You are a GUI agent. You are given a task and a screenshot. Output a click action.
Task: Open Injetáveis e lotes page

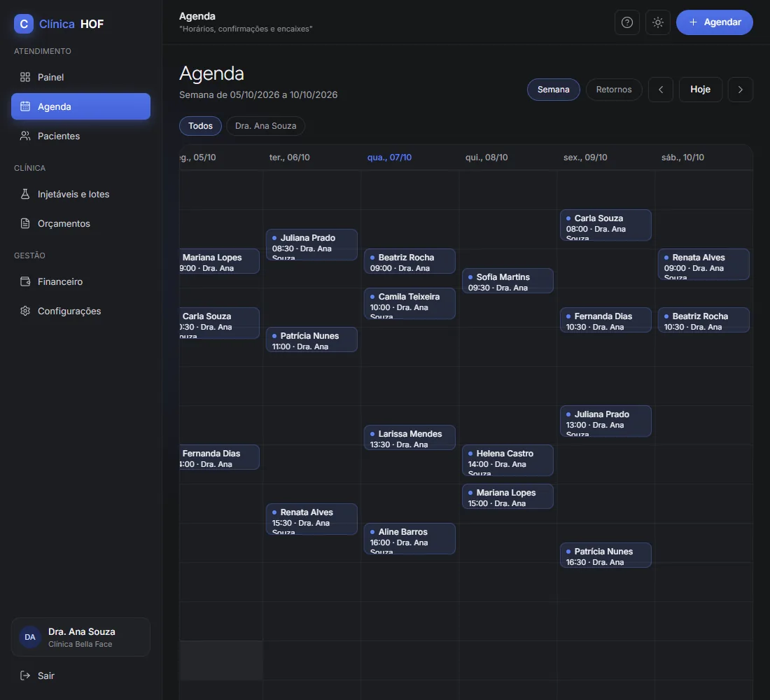[x=80, y=194]
